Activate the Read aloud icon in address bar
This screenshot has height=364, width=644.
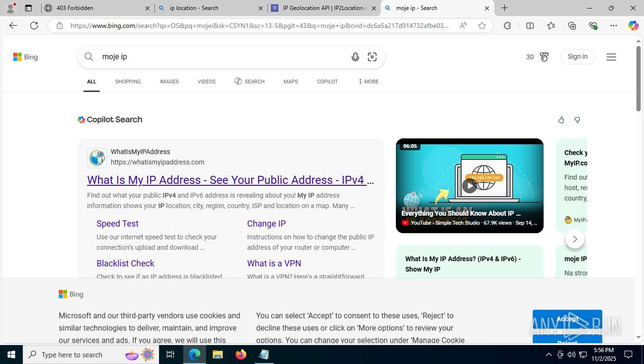(x=463, y=26)
